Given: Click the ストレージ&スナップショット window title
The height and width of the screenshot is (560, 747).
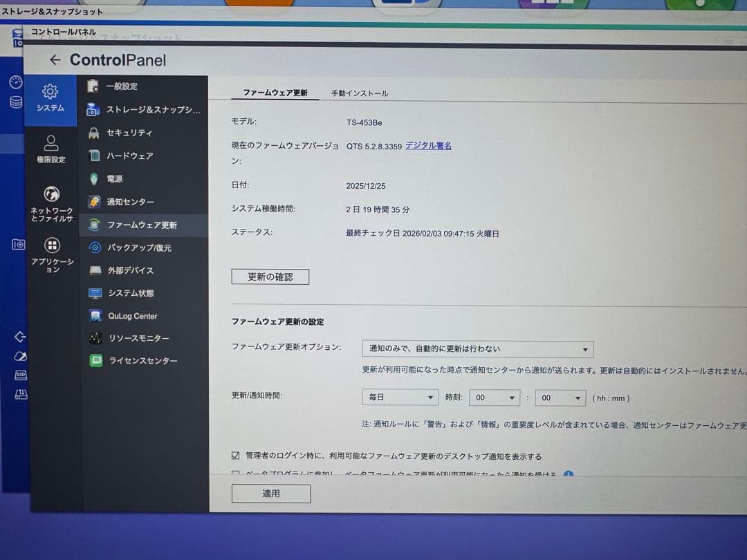Looking at the screenshot, I should tap(52, 12).
